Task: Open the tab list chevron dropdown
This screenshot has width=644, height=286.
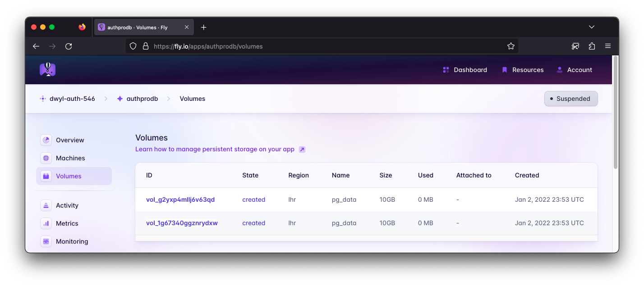Action: coord(592,27)
